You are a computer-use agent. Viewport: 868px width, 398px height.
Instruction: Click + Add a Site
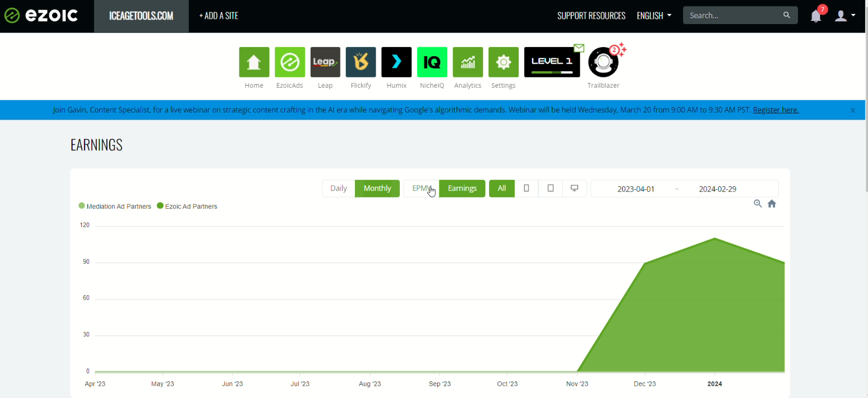[x=219, y=16]
